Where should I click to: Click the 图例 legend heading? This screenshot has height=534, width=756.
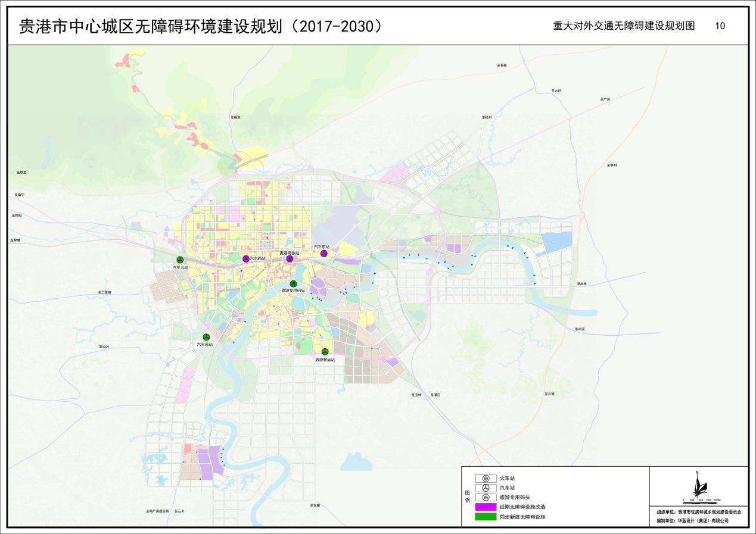click(x=468, y=496)
